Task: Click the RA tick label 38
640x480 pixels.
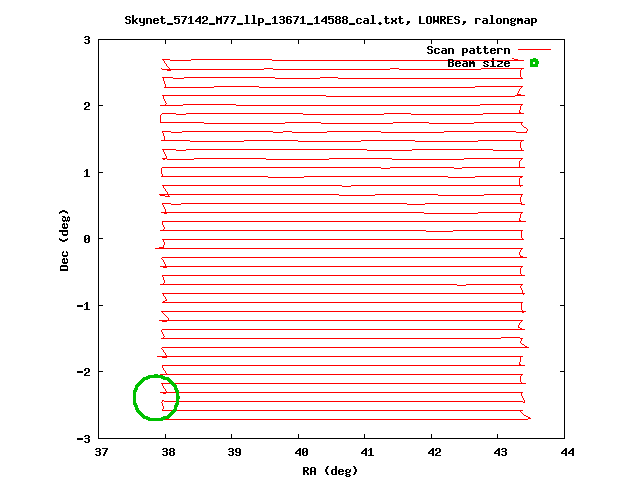Action: coord(168,452)
